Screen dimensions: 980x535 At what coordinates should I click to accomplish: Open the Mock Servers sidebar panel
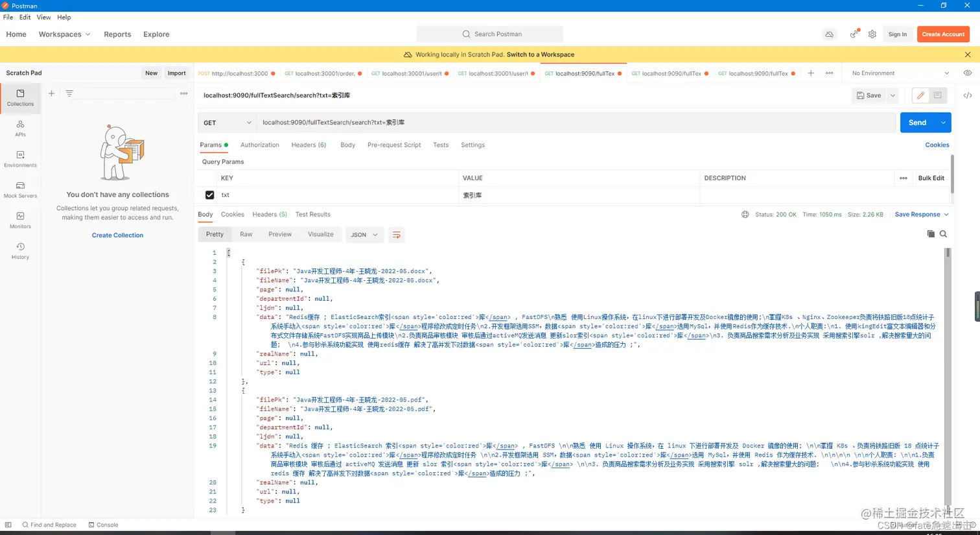tap(20, 189)
